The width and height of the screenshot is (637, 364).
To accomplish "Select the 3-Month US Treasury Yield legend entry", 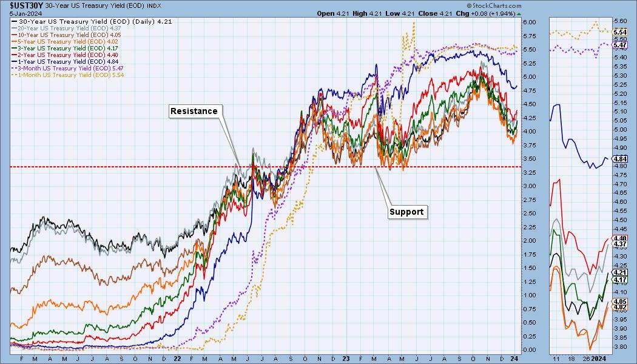I will (68, 68).
